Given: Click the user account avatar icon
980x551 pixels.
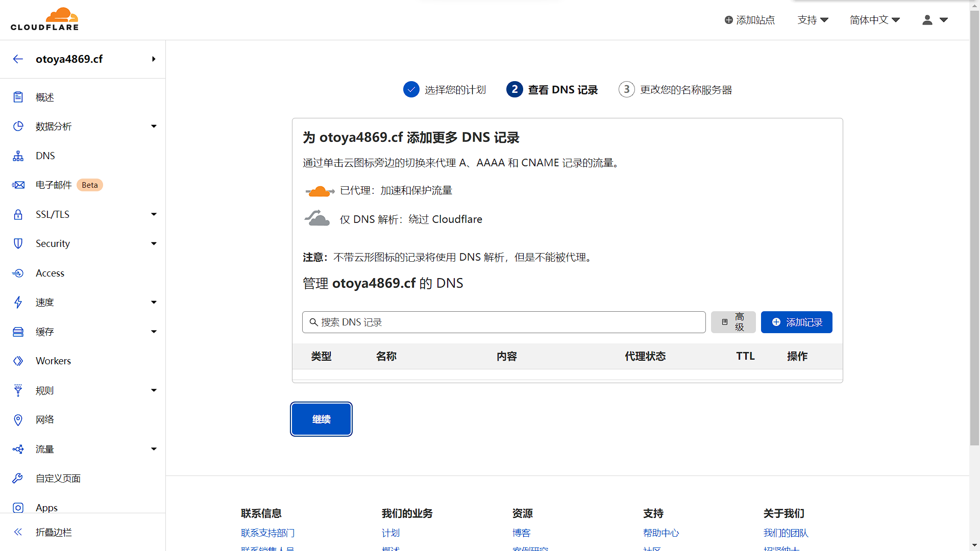Looking at the screenshot, I should pos(927,20).
